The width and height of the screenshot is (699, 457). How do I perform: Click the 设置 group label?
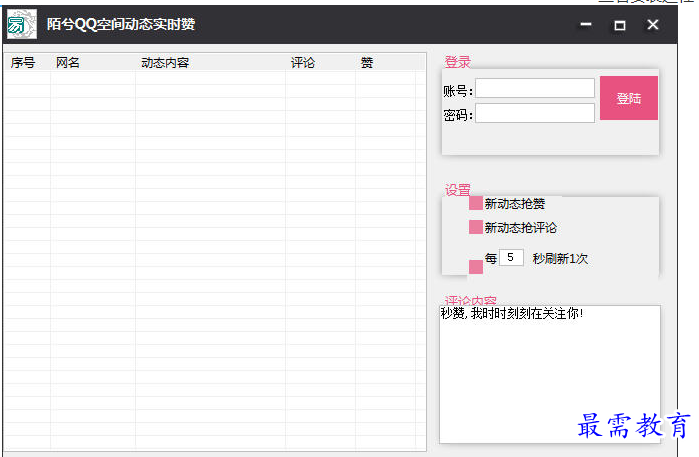458,190
